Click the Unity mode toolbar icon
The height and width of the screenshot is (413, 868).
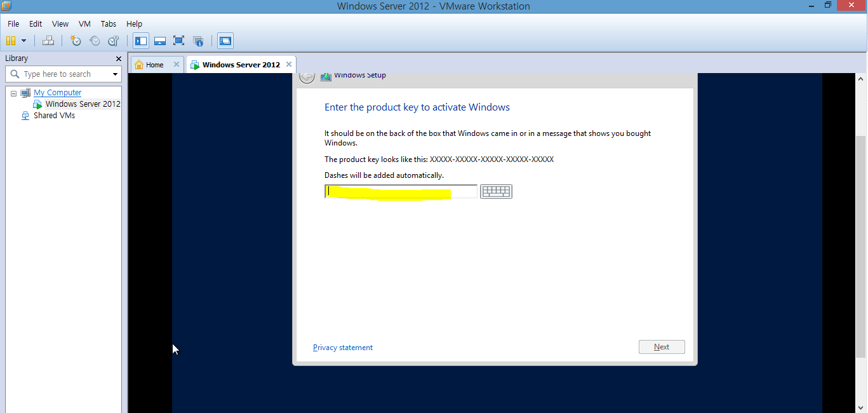[x=198, y=41]
